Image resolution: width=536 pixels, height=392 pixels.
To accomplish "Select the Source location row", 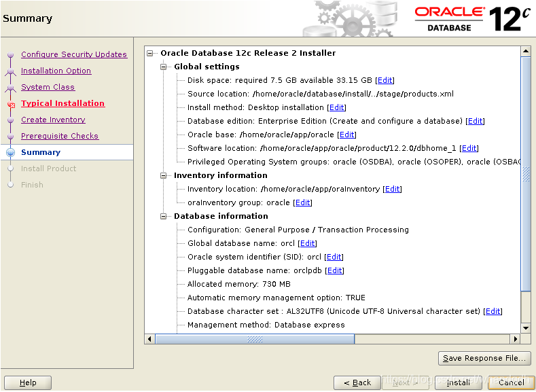I will [321, 94].
